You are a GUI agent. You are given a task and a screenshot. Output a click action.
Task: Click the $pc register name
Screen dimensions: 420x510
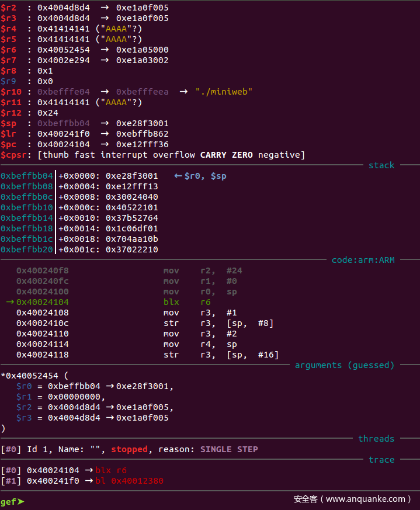(9, 144)
